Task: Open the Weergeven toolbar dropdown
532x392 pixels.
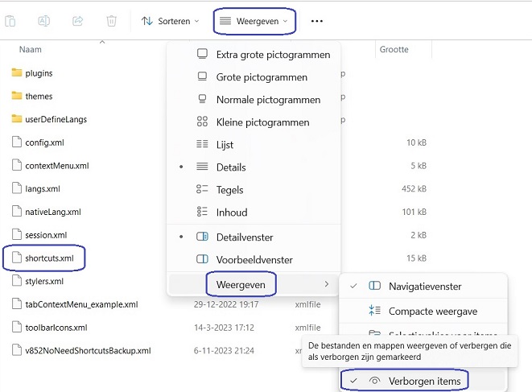Action: pos(254,21)
